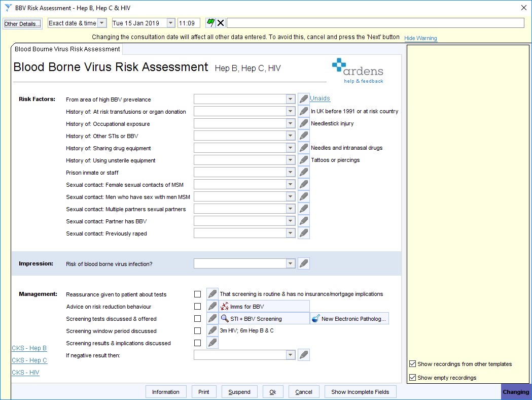Screen dimensions: 532x400
Task: Click the green flag icon in toolbar
Action: click(x=210, y=22)
